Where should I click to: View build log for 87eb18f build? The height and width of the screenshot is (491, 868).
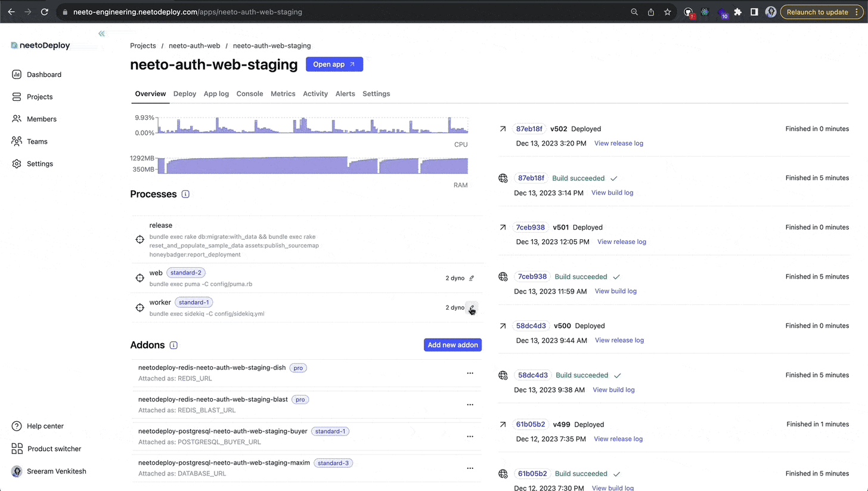[x=612, y=193]
